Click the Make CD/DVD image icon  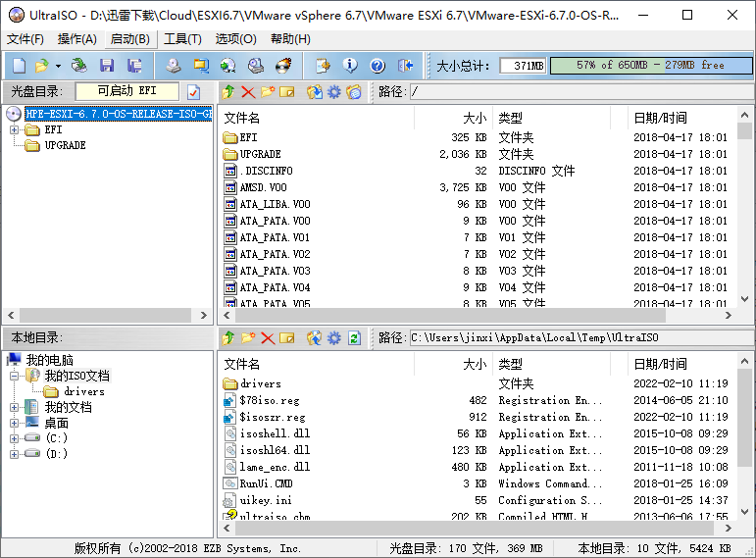[174, 66]
